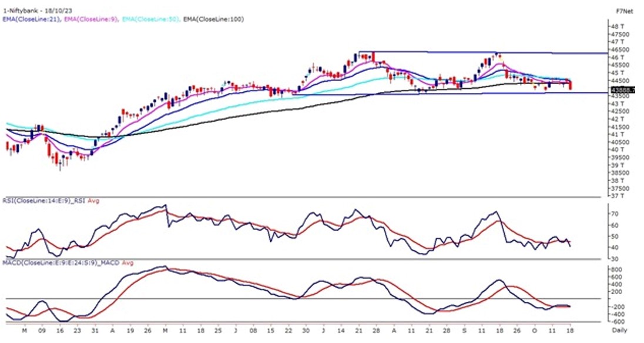Click the F7Net label

pos(625,12)
